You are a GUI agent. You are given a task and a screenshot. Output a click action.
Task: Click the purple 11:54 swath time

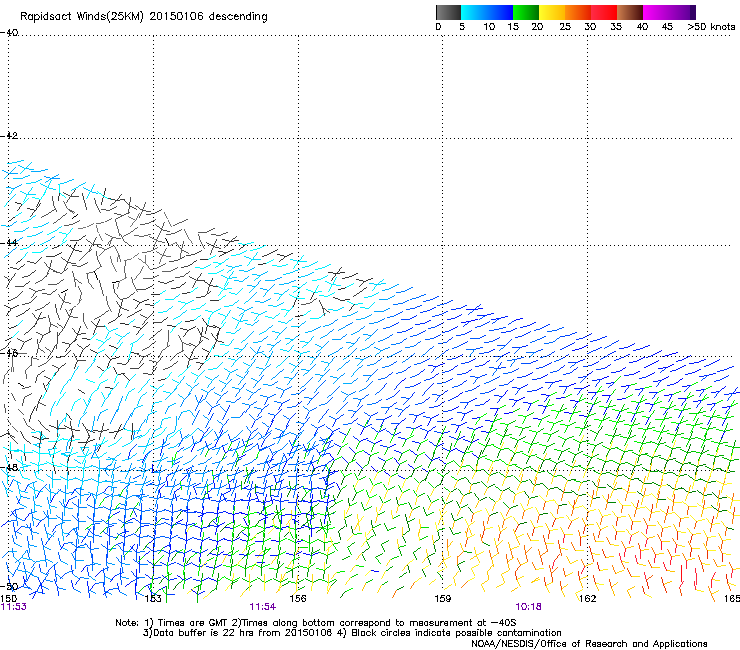[262, 607]
